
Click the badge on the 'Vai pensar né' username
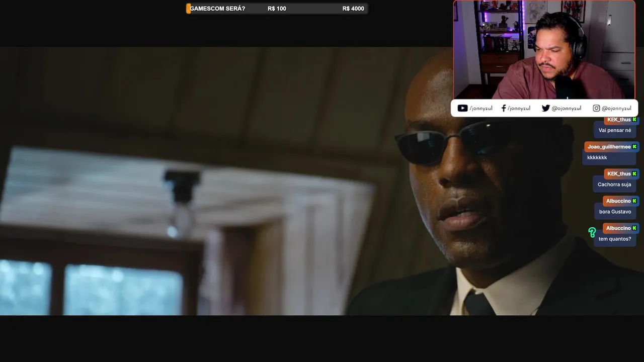coord(634,120)
